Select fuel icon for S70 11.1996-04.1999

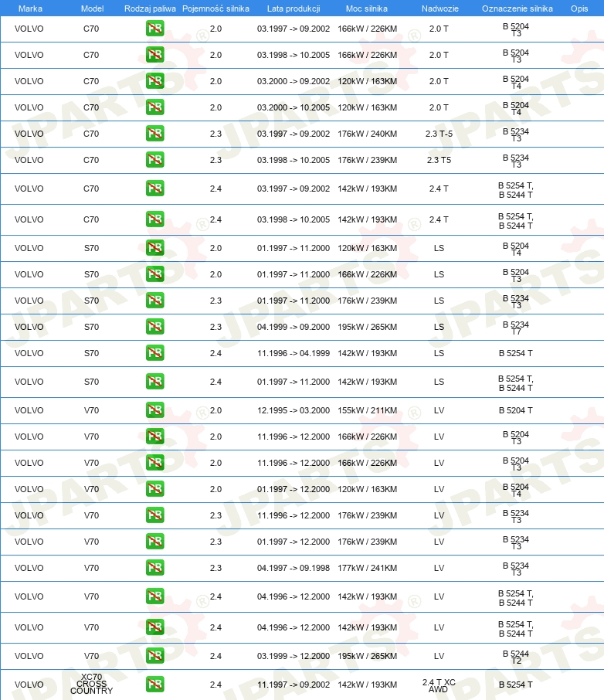point(155,353)
